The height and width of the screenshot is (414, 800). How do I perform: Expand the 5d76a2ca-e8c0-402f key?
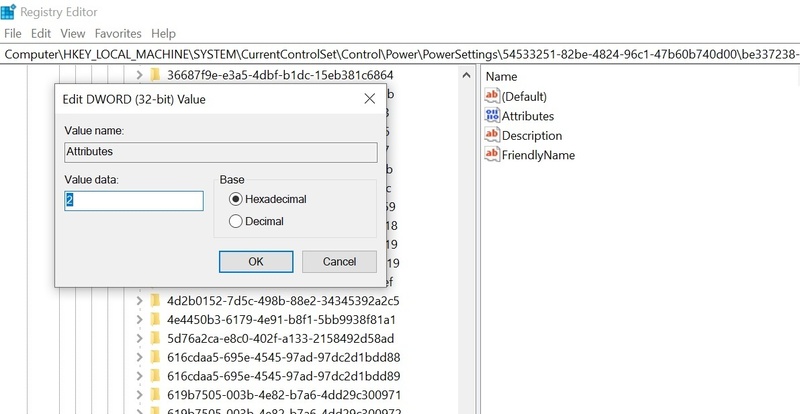[139, 338]
